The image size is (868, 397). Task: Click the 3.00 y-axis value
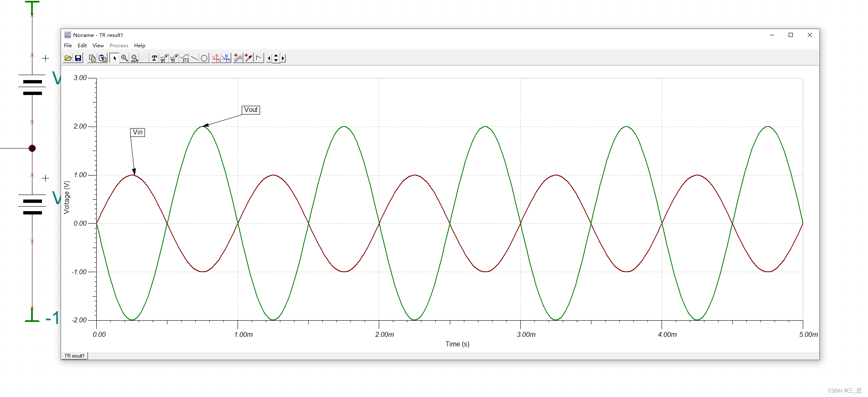point(80,78)
